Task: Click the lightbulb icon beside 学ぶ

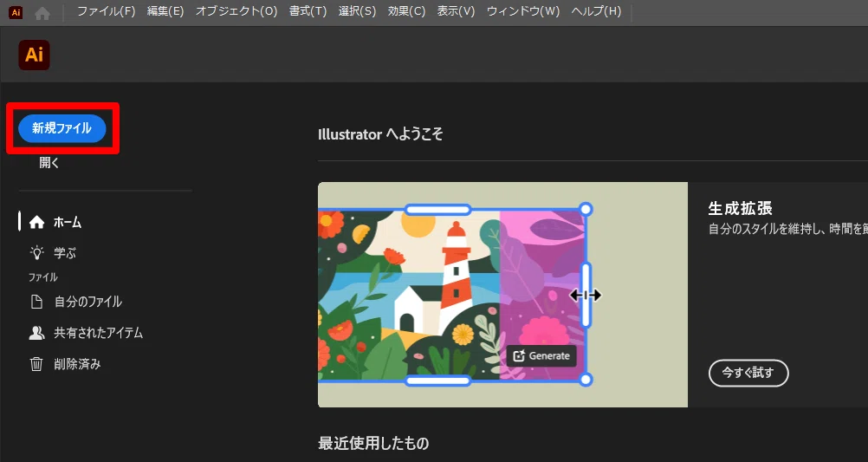Action: [x=36, y=253]
